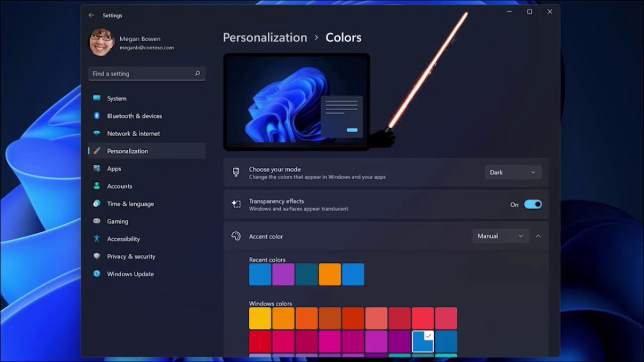This screenshot has height=362, width=644.
Task: Collapse the Accent color section chevron
Action: [538, 236]
